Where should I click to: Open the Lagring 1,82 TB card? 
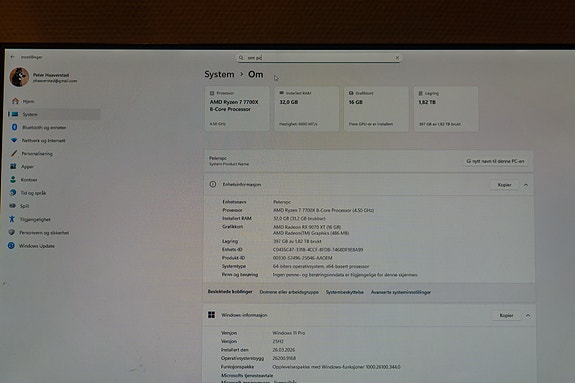tap(446, 109)
